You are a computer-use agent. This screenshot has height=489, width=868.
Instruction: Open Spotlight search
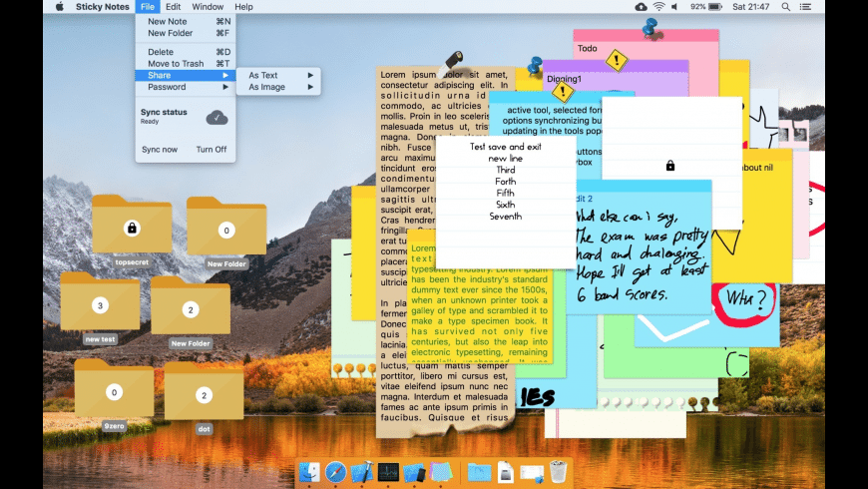(786, 7)
